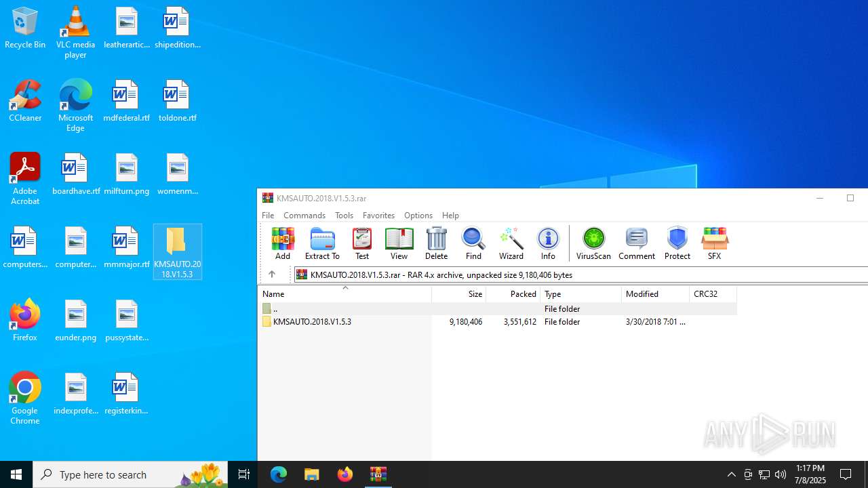Click the Protect shield icon

(x=677, y=243)
